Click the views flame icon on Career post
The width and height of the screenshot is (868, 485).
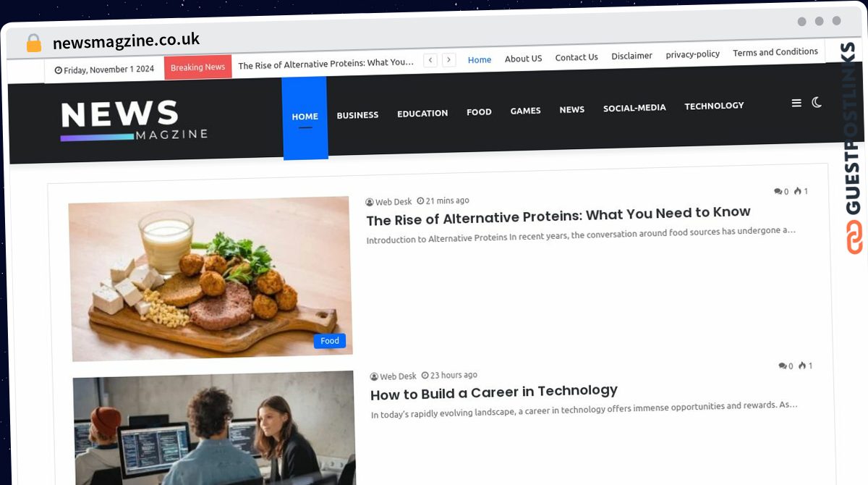(801, 366)
